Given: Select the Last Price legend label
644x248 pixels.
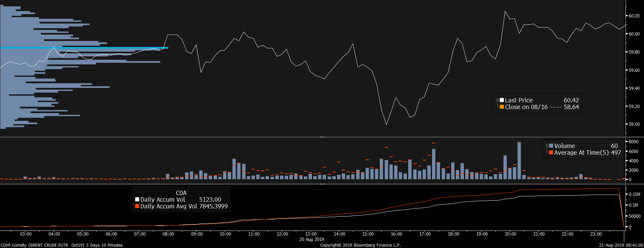Looking at the screenshot, I should [519, 100].
